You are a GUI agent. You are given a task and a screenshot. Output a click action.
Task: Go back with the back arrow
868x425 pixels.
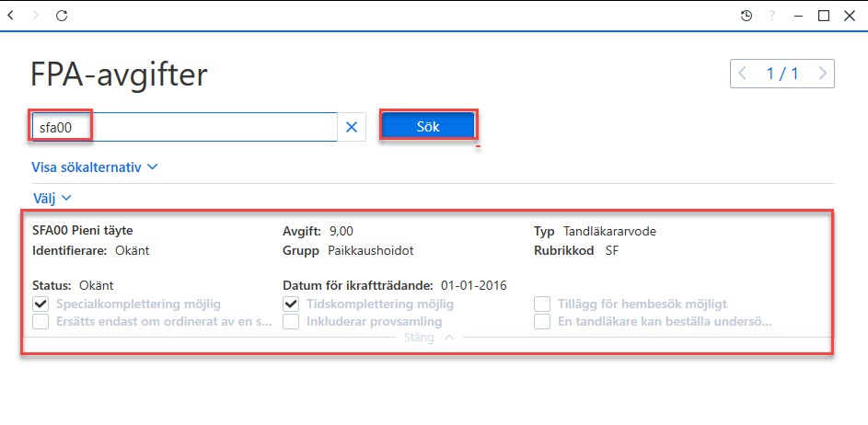tap(11, 16)
